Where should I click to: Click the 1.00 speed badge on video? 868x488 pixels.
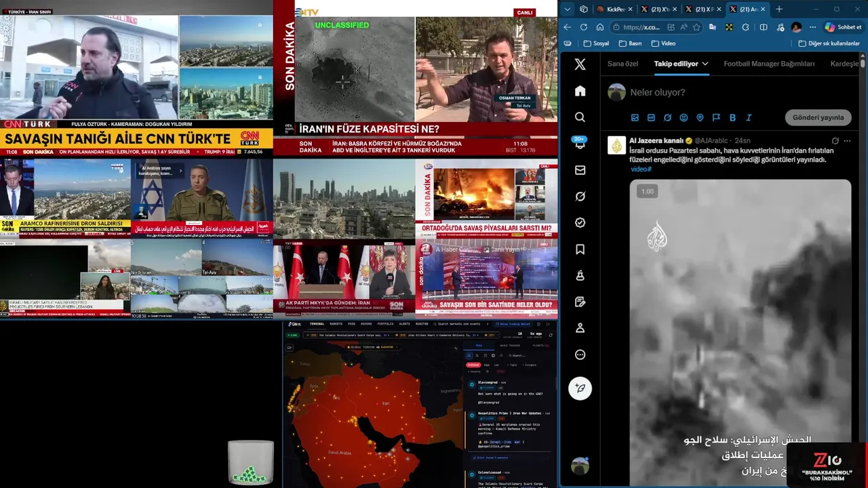point(648,192)
